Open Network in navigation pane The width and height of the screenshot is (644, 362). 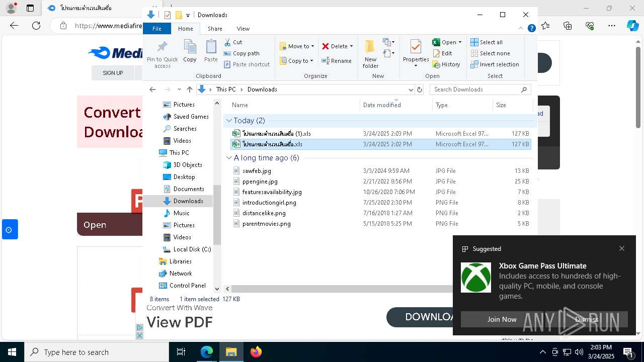[x=176, y=274]
